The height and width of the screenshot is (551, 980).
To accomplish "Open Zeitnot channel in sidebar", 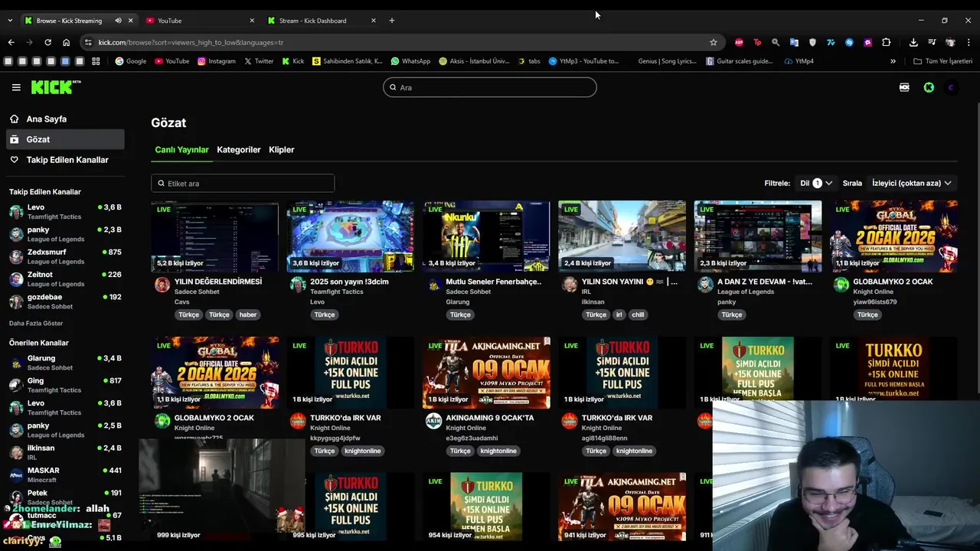I will (x=65, y=279).
